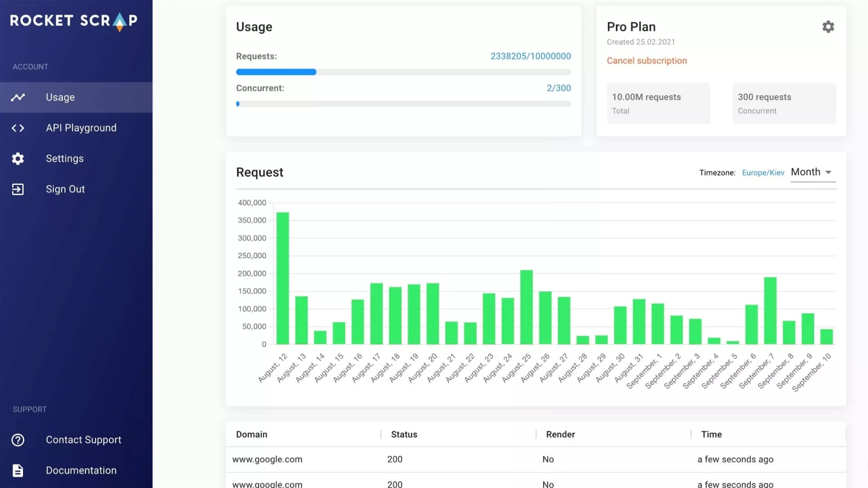Click the API Playground code brackets icon
Image resolution: width=868 pixels, height=488 pixels.
tap(18, 128)
